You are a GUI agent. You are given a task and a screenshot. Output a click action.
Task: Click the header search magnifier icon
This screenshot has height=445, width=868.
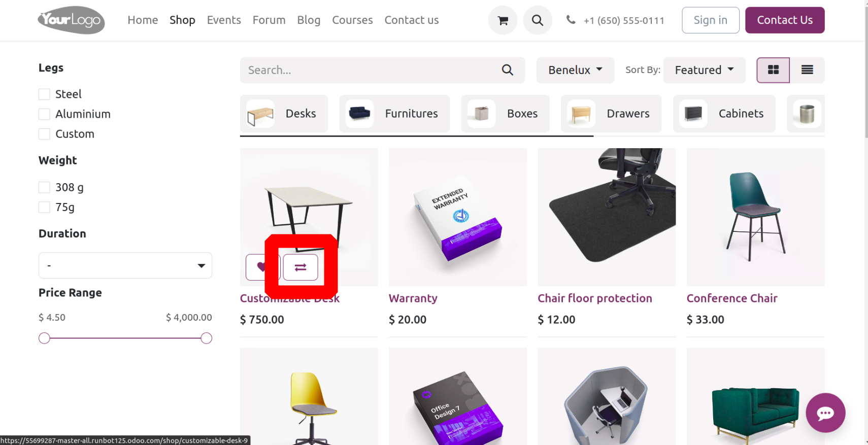click(x=538, y=20)
